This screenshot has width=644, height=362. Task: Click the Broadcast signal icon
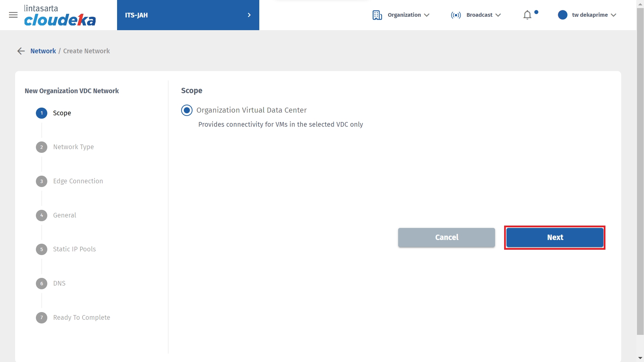click(456, 15)
